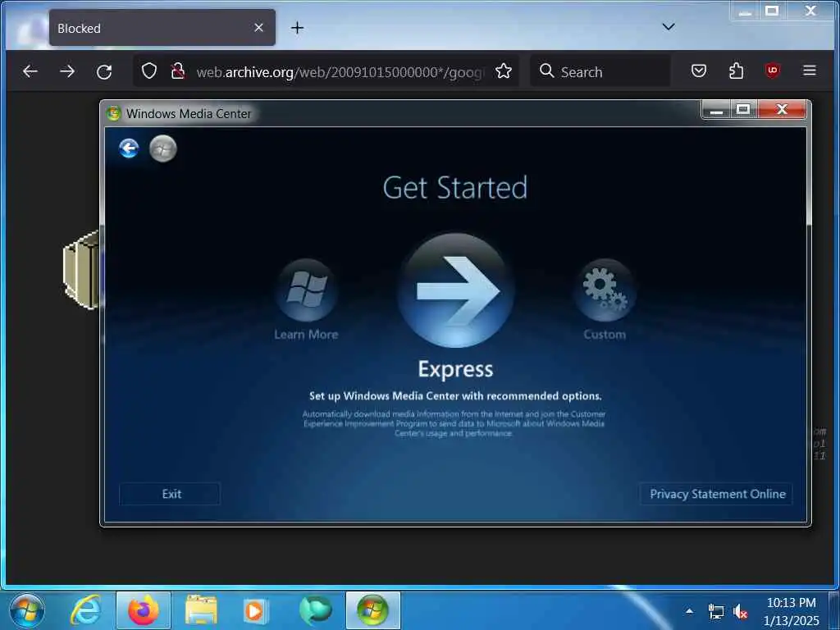Click the Media Center back arrow button

[x=129, y=148]
